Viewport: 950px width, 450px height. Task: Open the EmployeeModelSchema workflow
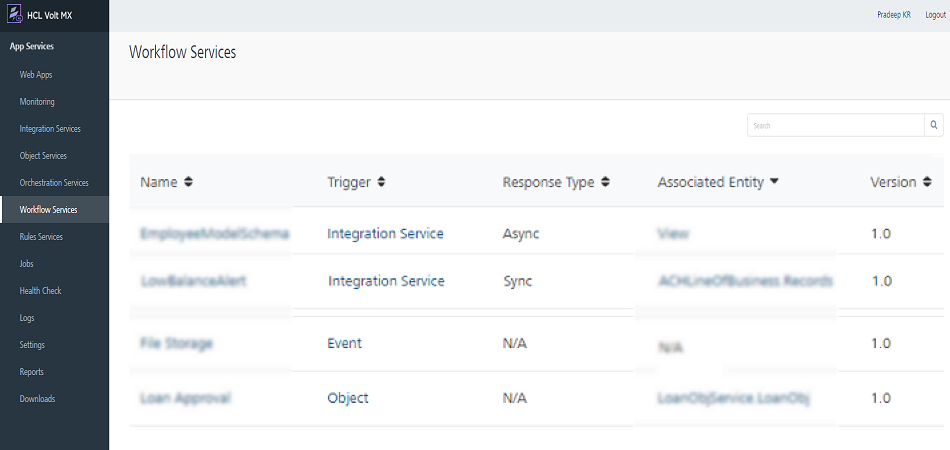tap(215, 233)
